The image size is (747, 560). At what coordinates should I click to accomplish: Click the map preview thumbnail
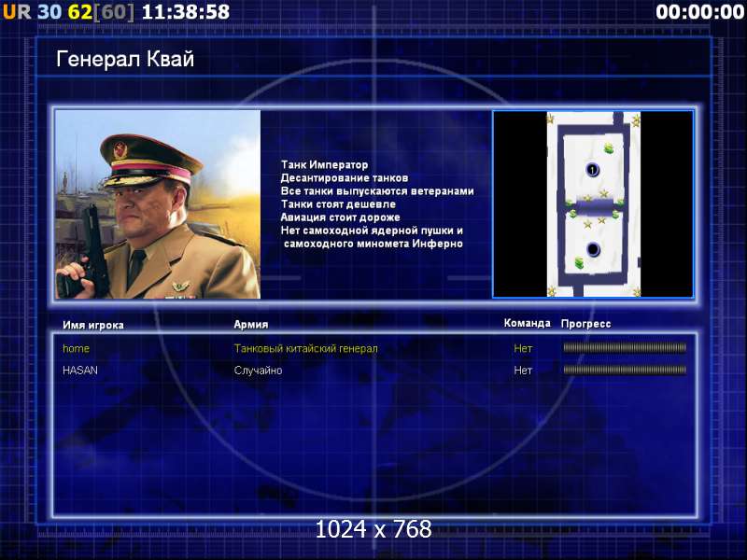[593, 204]
